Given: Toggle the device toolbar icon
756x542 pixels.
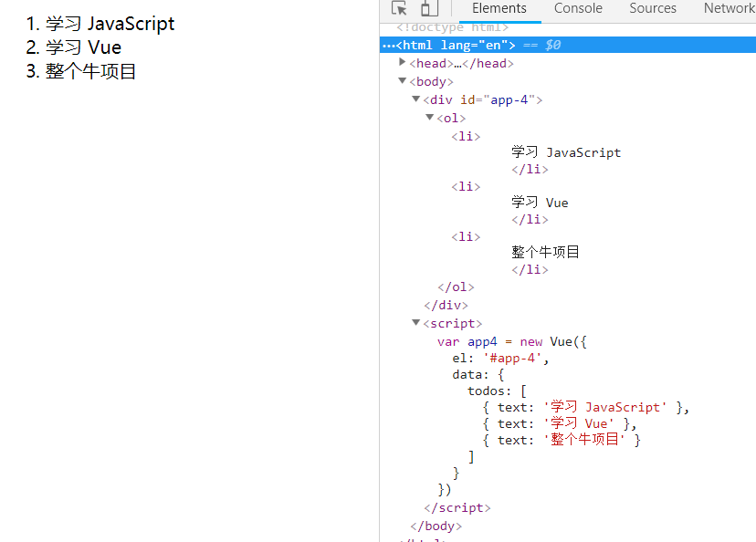Looking at the screenshot, I should tap(428, 8).
